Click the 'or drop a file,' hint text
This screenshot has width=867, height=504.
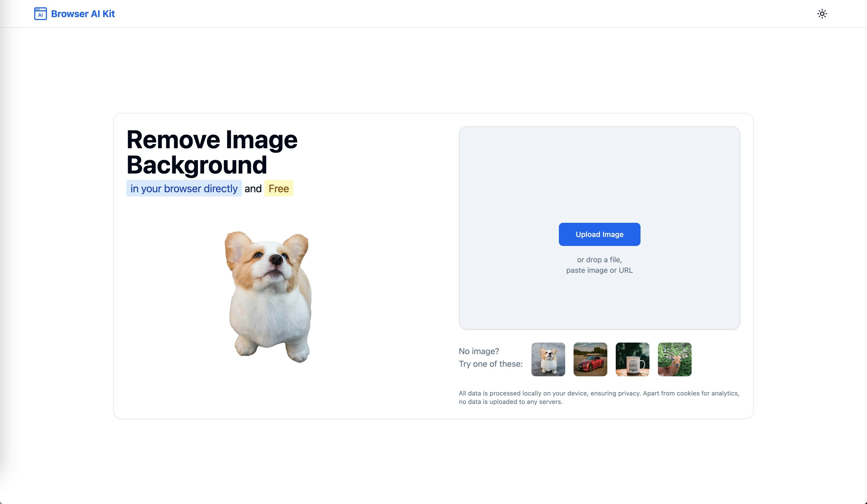[599, 260]
